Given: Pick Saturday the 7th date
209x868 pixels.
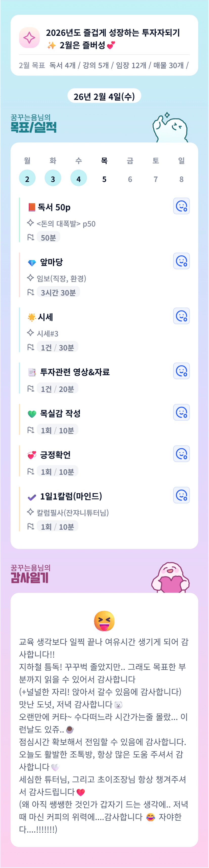Looking at the screenshot, I should click(156, 179).
